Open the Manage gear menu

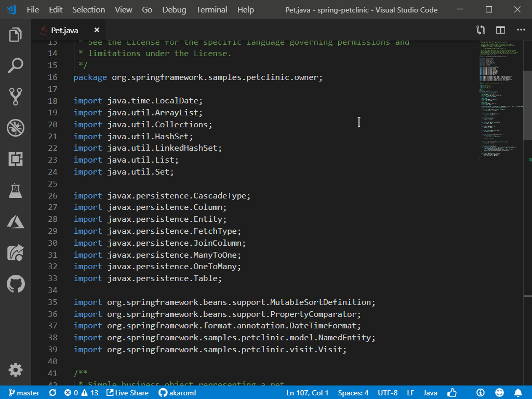(x=16, y=370)
